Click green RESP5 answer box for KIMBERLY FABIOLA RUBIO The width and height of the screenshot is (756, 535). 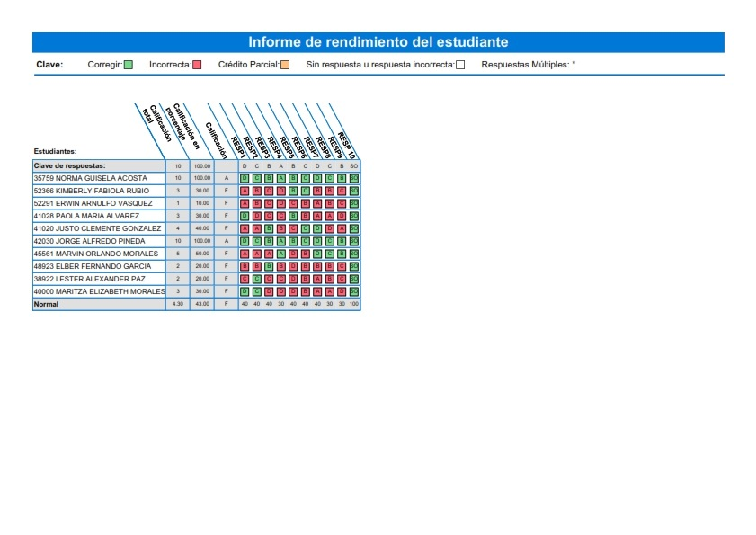tap(293, 191)
